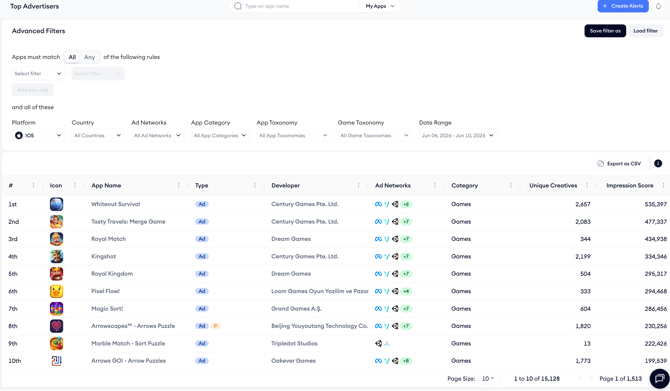Open column menu for App Name column
The width and height of the screenshot is (670, 391).
click(x=179, y=185)
